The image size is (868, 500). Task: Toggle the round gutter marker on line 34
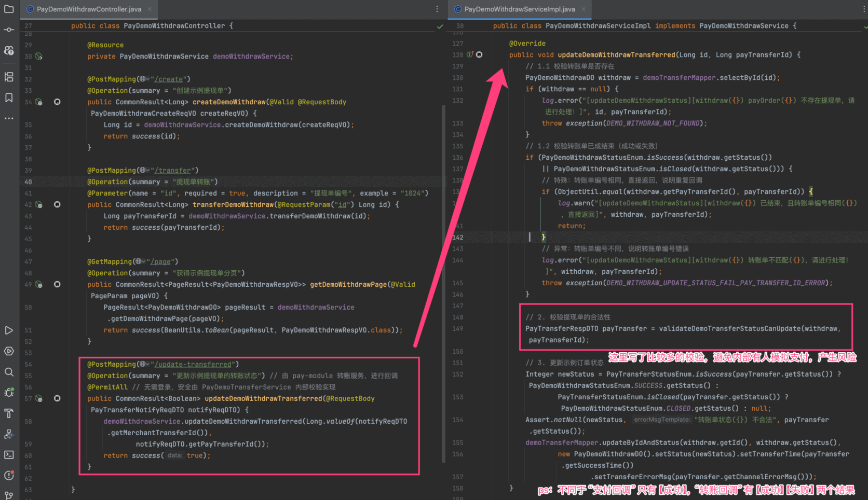pyautogui.click(x=57, y=102)
